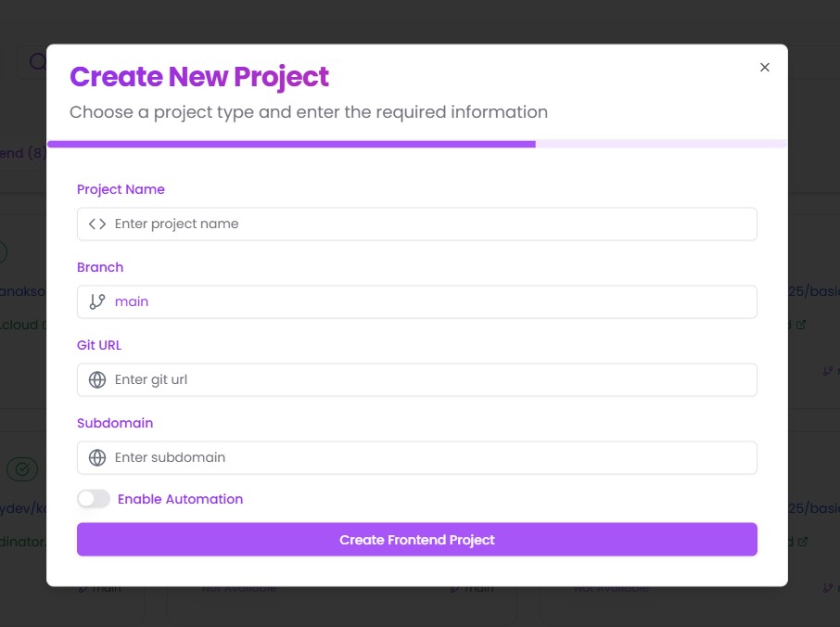
Task: Click the globe icon in Subdomain field
Action: [x=97, y=457]
